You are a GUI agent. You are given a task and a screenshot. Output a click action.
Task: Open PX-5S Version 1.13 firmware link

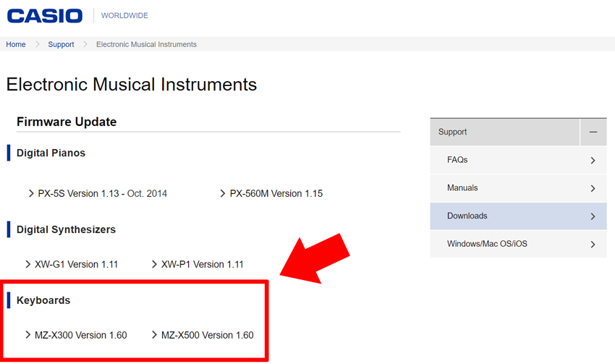102,193
